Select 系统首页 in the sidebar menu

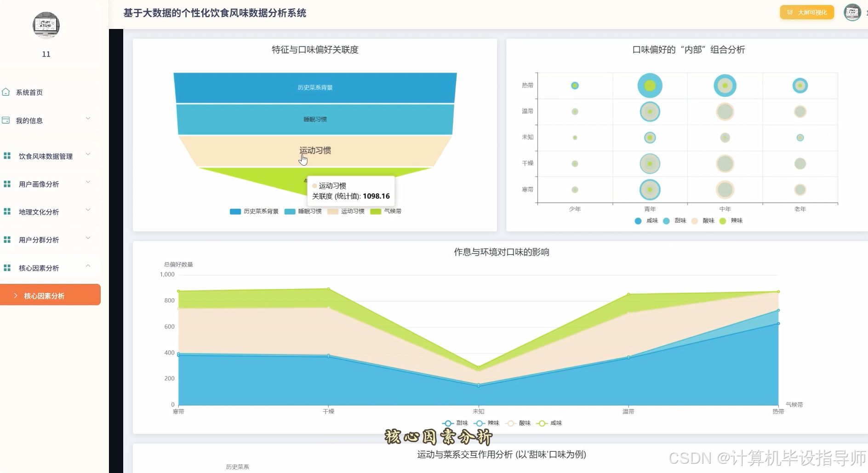tap(29, 92)
